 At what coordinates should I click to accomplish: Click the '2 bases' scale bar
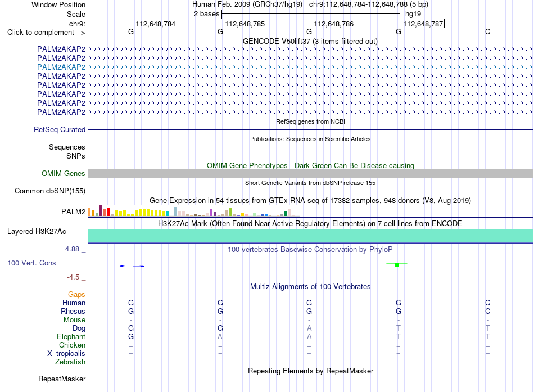coord(311,14)
